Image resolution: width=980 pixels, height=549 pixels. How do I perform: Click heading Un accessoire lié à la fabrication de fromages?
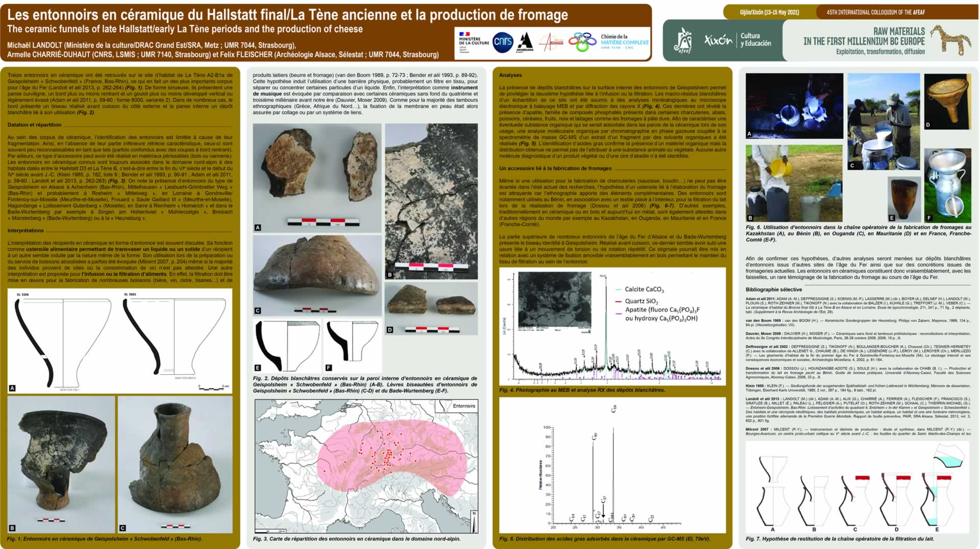point(555,168)
